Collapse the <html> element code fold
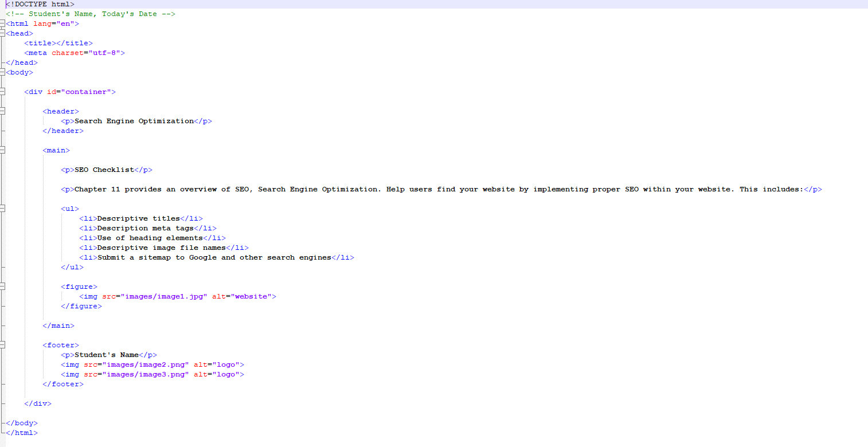The width and height of the screenshot is (868, 447). coord(3,23)
